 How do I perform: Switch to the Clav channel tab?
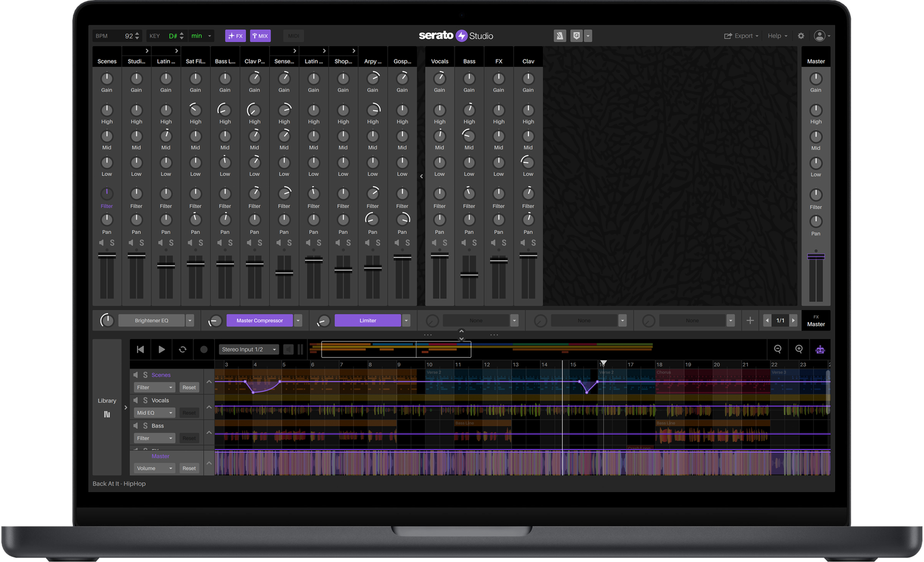coord(528,61)
